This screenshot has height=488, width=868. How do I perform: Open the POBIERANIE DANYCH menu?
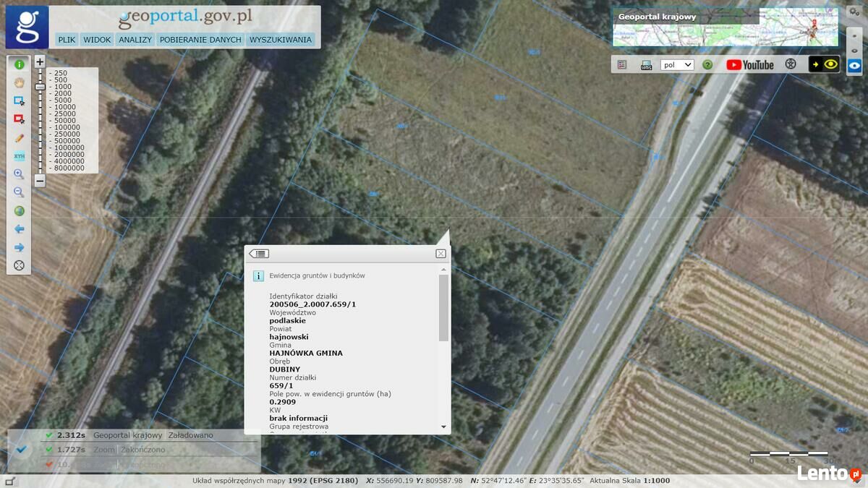tap(200, 40)
